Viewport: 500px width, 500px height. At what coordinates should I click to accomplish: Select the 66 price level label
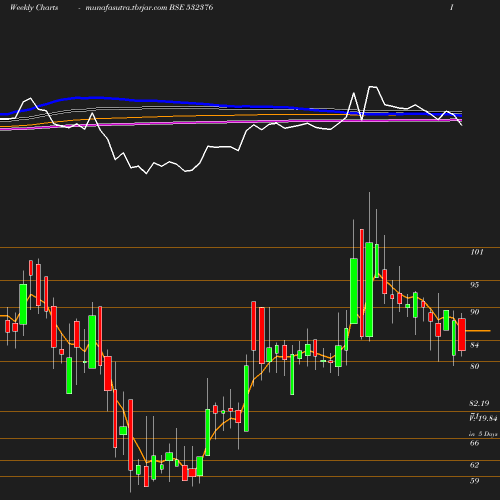point(475,443)
